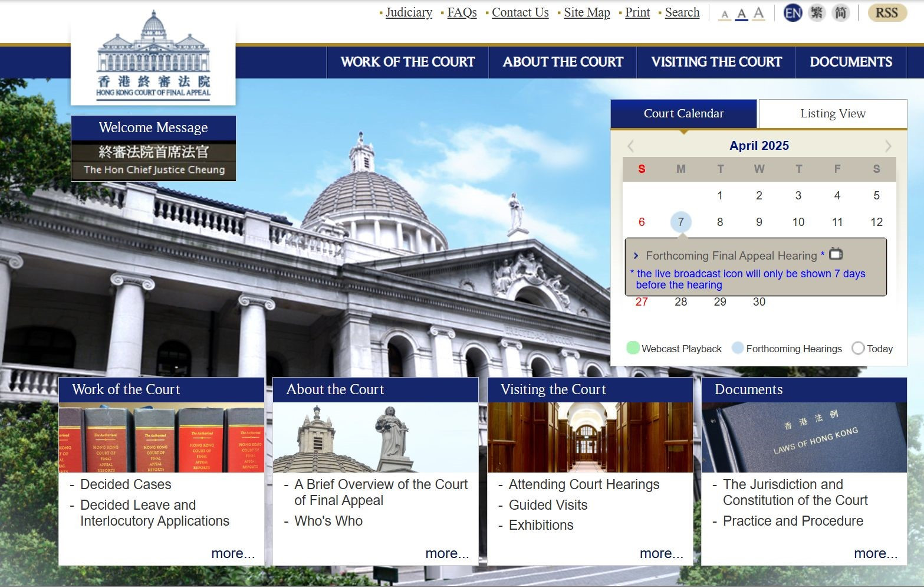Open the FAQs link
Image resolution: width=924 pixels, height=587 pixels.
[462, 12]
